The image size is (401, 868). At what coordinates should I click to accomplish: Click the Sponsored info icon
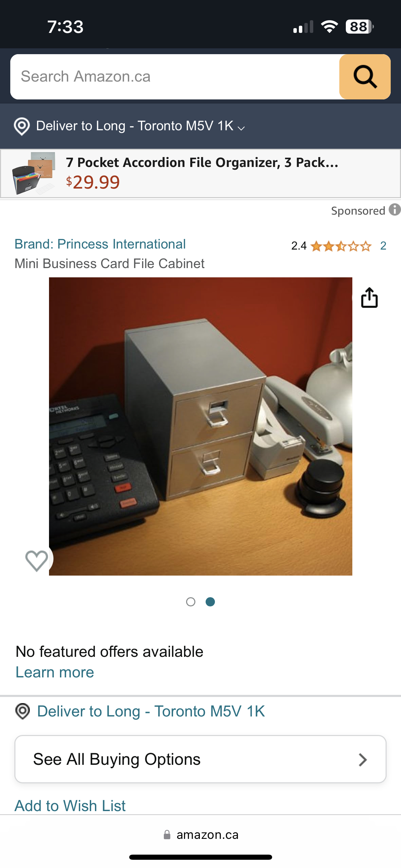395,209
